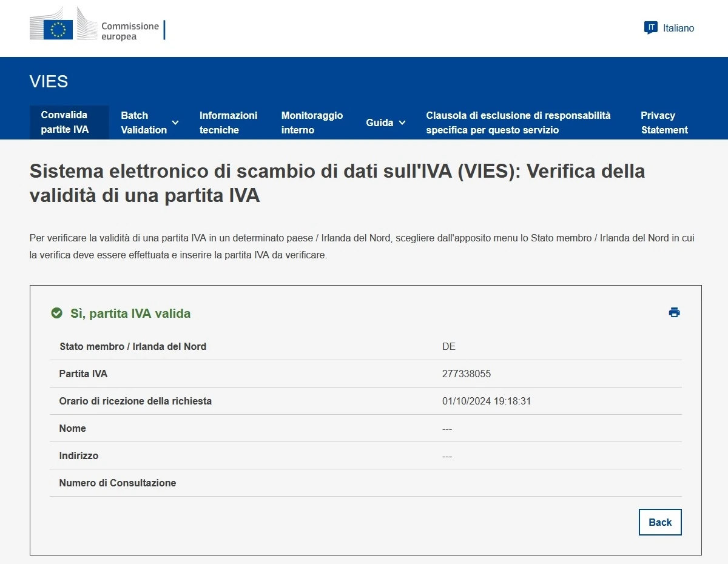This screenshot has height=564, width=728.
Task: Click the Stato membro DE value
Action: click(449, 346)
